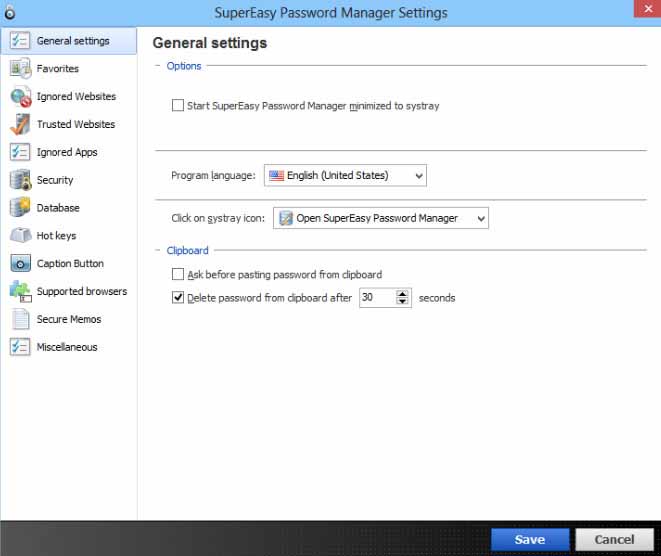Click the Ignored Websites globe icon
Screen dimensions: 661x556
point(21,97)
